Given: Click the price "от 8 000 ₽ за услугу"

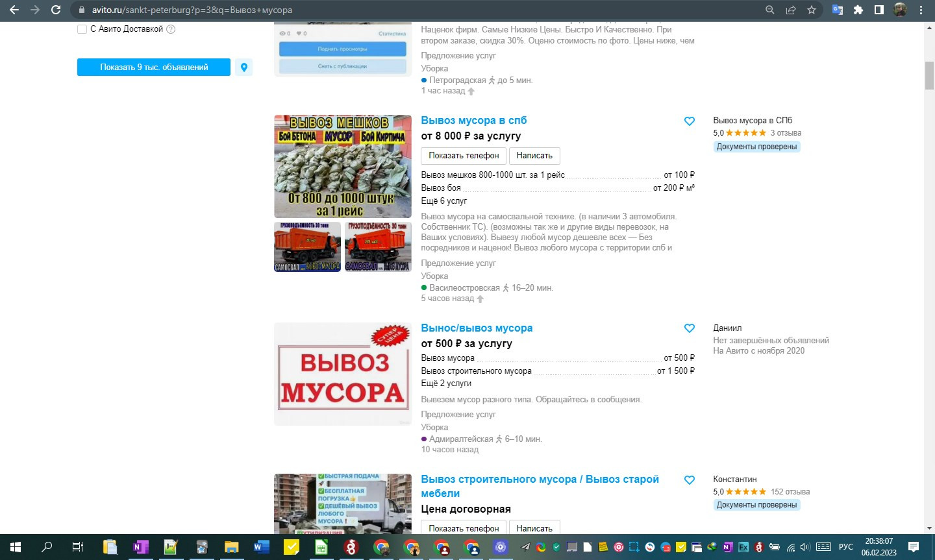Looking at the screenshot, I should click(471, 136).
